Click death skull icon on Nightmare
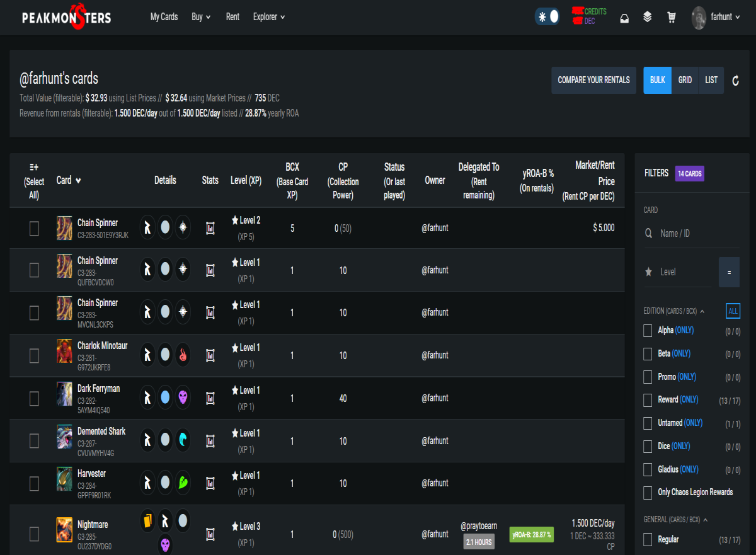Image resolution: width=756 pixels, height=555 pixels. tap(165, 544)
